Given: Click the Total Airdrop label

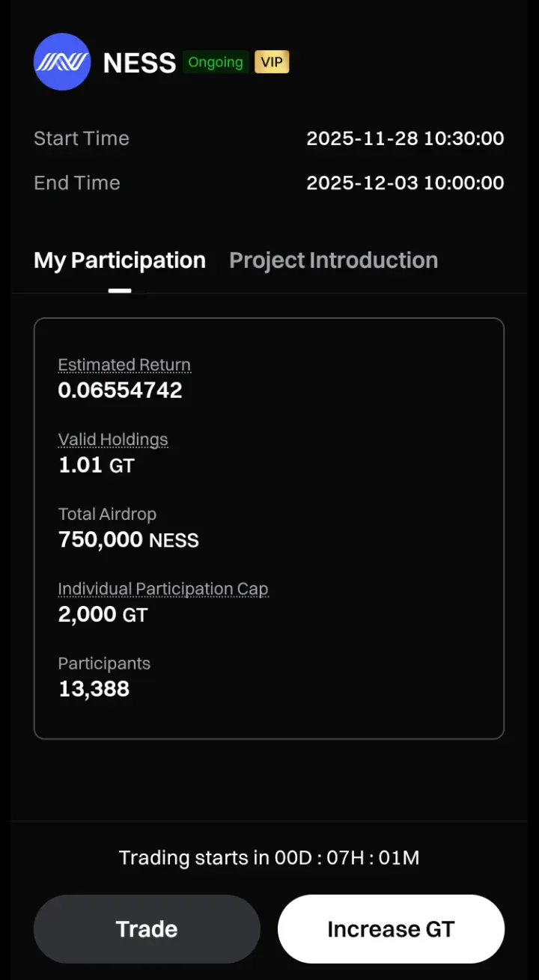Looking at the screenshot, I should point(107,515).
